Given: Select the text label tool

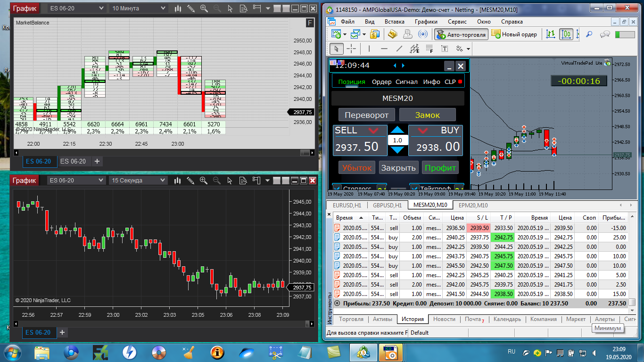Looking at the screenshot, I should [x=445, y=49].
